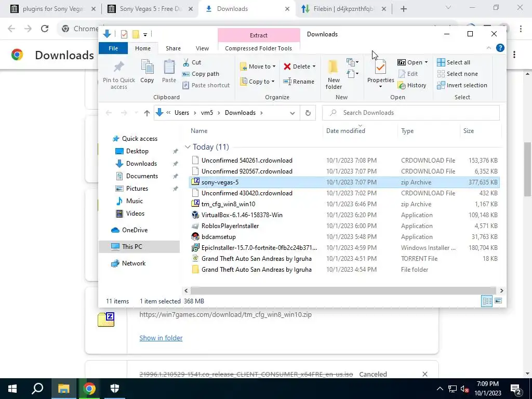The height and width of the screenshot is (399, 532).
Task: Click the Cut scissors icon
Action: 186,62
